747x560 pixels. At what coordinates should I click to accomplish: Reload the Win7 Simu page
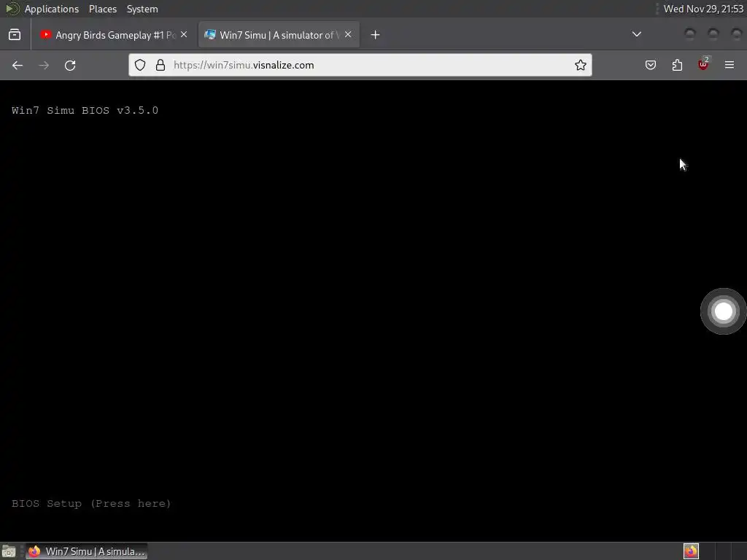coord(70,65)
